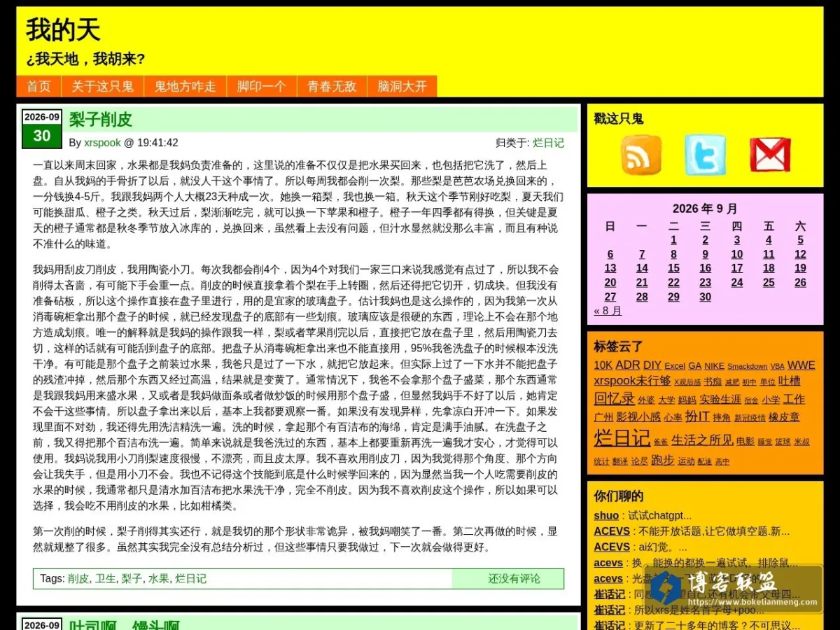Open the 扮IT tag in tag cloud
The image size is (840, 630).
(x=696, y=416)
